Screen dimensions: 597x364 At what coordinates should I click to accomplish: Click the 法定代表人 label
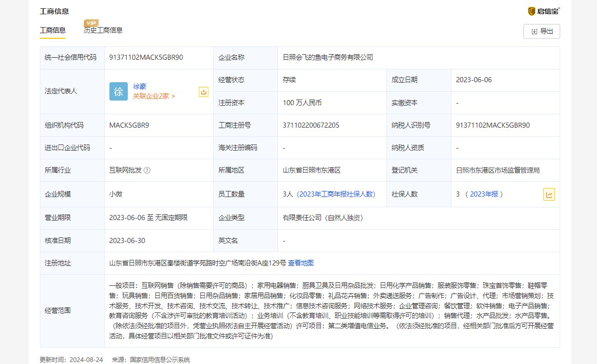[x=61, y=91]
